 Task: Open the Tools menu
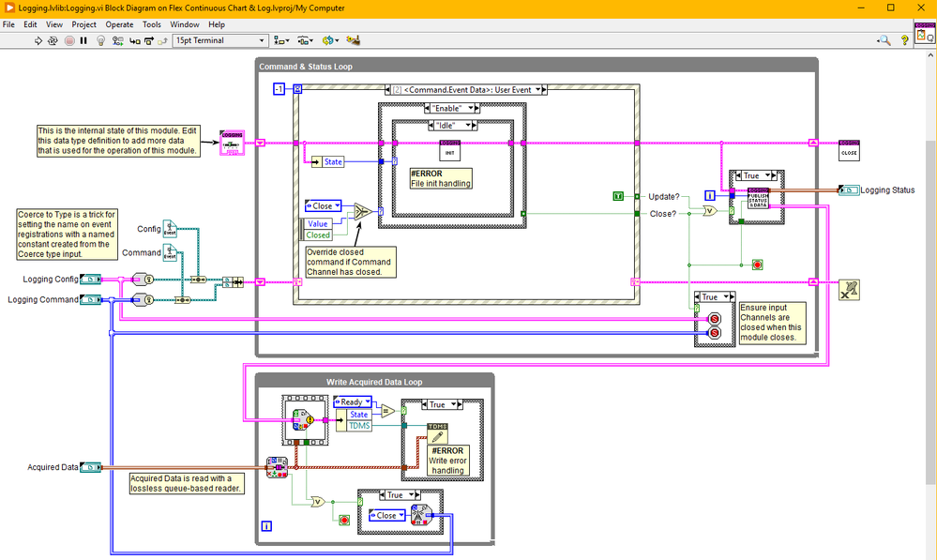point(152,24)
